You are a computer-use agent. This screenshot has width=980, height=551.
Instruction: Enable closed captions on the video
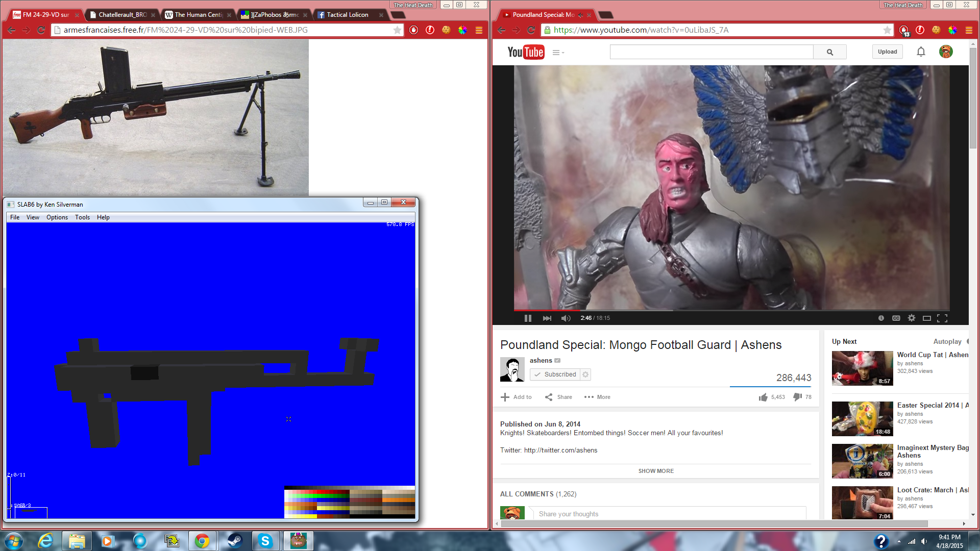pos(896,318)
